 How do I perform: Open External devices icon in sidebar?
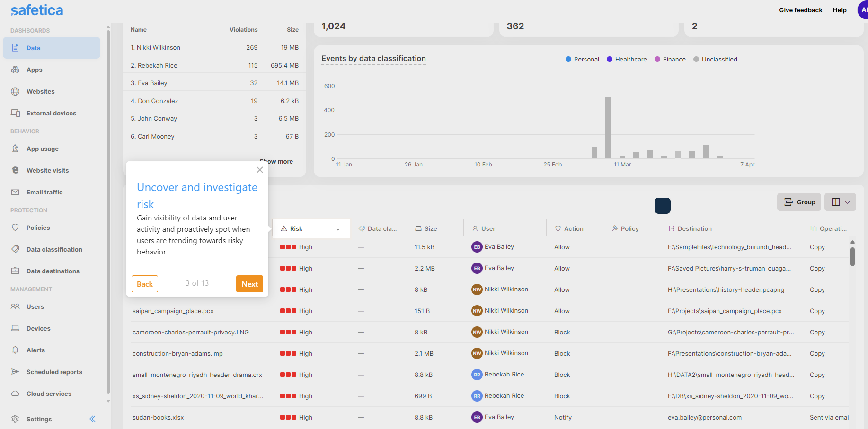click(15, 113)
